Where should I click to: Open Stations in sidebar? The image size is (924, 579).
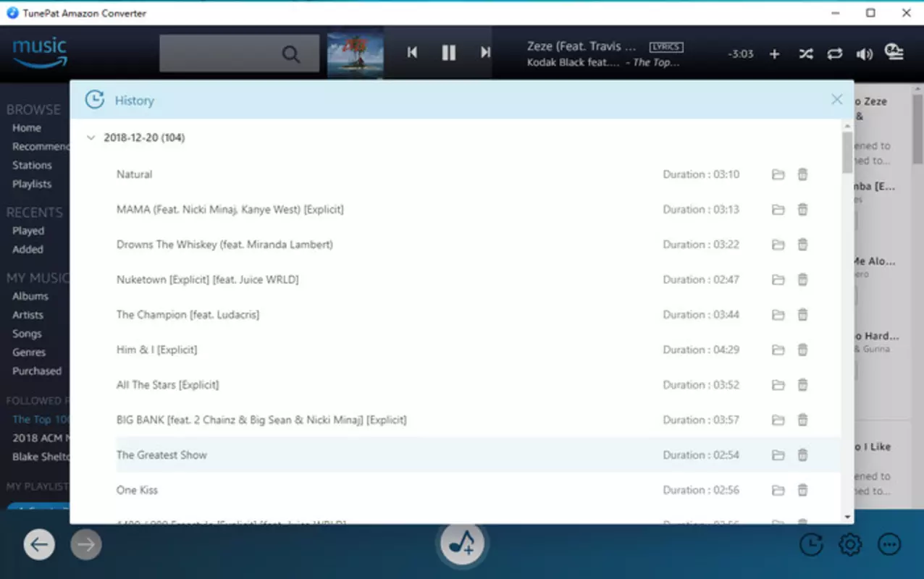tap(32, 166)
